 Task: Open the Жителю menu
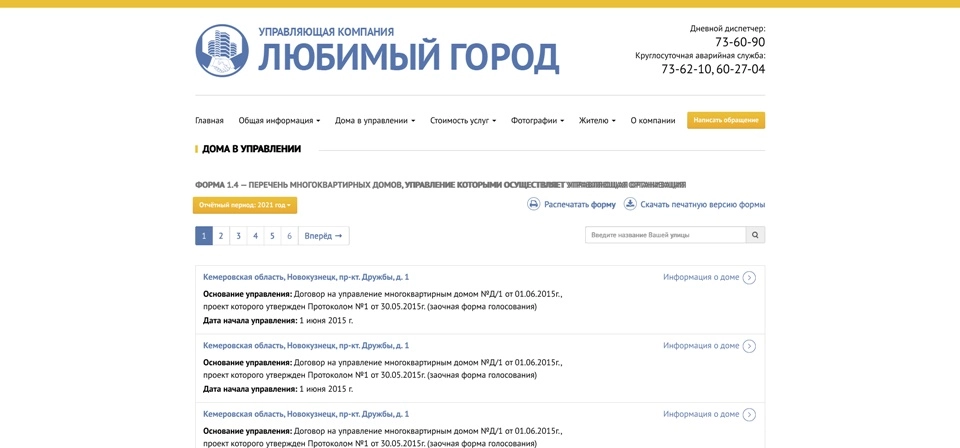pos(597,121)
